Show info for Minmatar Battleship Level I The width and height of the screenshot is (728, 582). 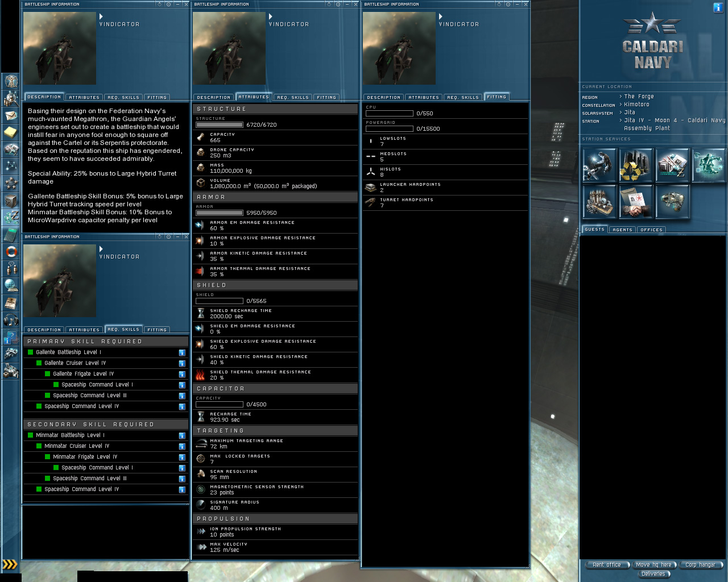pyautogui.click(x=182, y=436)
